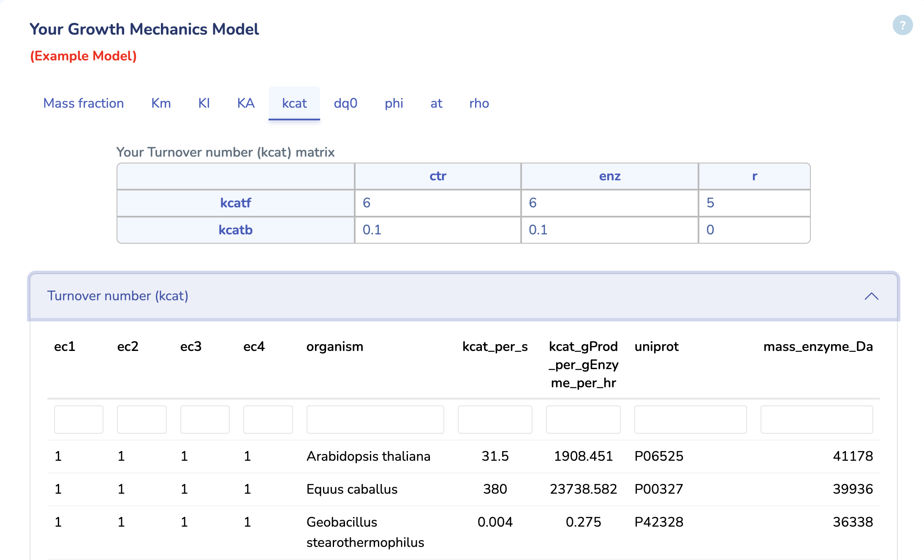Edit the kcatb value for r column

(754, 230)
